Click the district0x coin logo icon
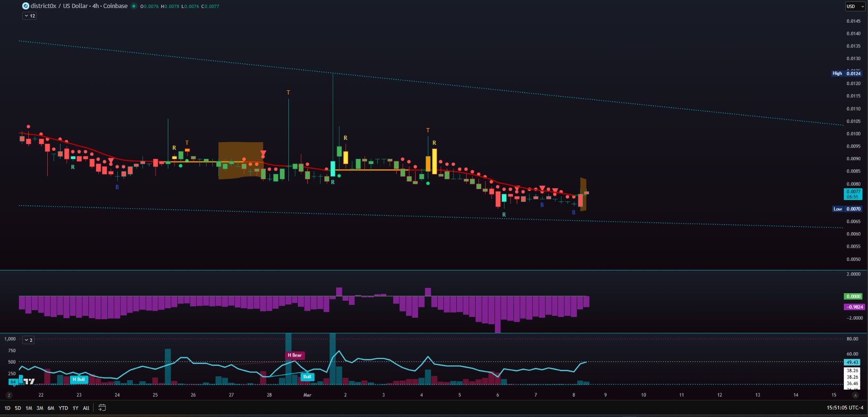The width and height of the screenshot is (868, 417). click(26, 6)
